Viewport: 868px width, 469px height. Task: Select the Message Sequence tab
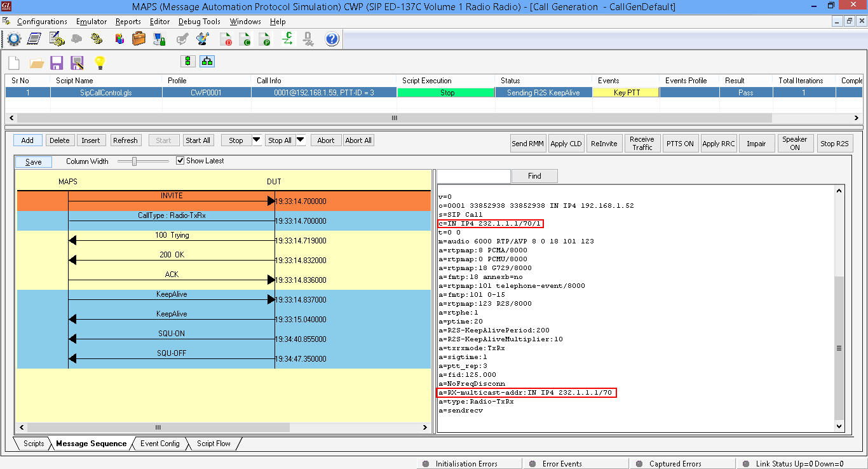(92, 444)
